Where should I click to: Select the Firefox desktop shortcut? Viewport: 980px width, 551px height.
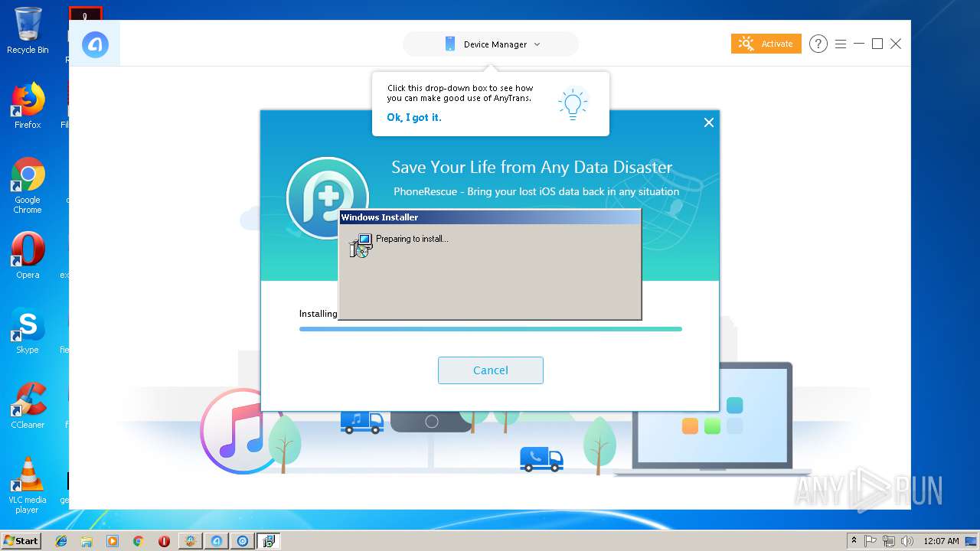click(x=28, y=106)
